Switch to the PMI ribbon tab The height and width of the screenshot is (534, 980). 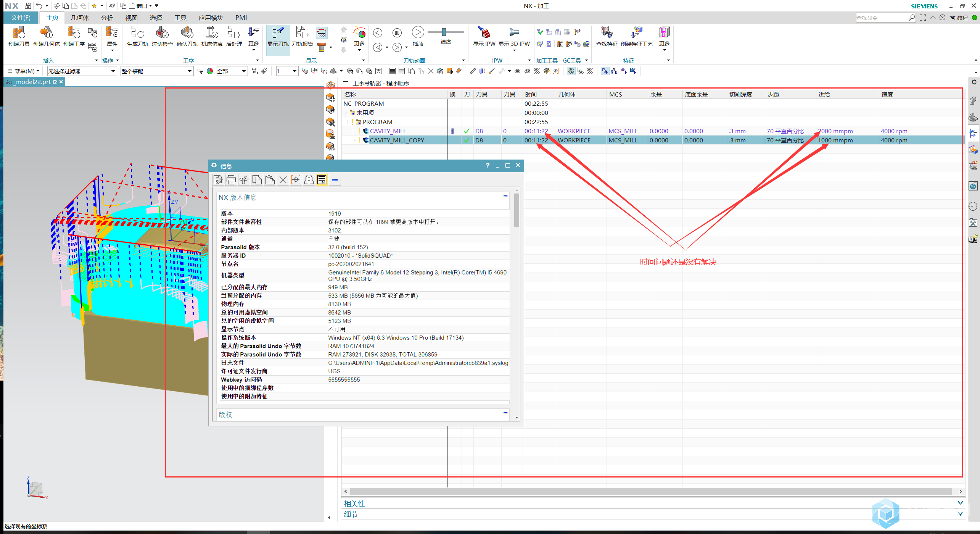pyautogui.click(x=241, y=18)
